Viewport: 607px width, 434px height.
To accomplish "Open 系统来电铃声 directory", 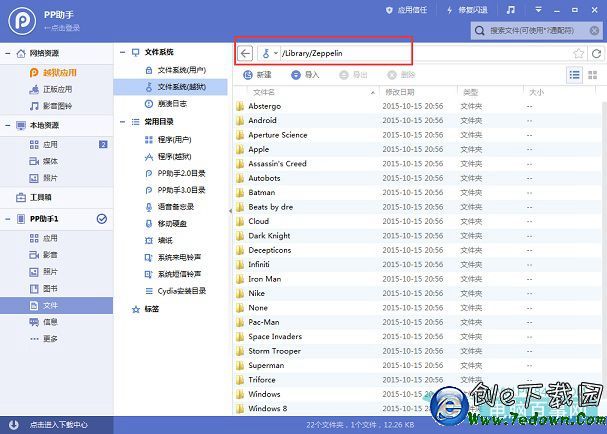I will point(173,257).
